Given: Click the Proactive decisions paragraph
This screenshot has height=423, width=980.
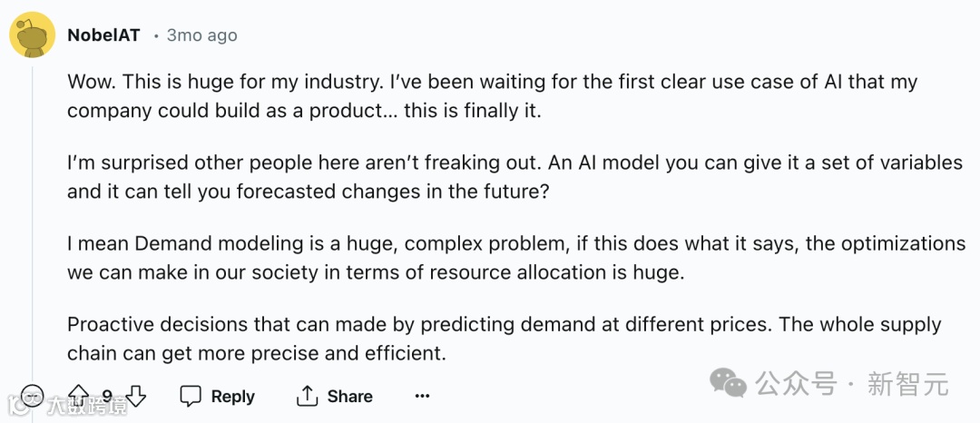Looking at the screenshot, I should (490, 339).
